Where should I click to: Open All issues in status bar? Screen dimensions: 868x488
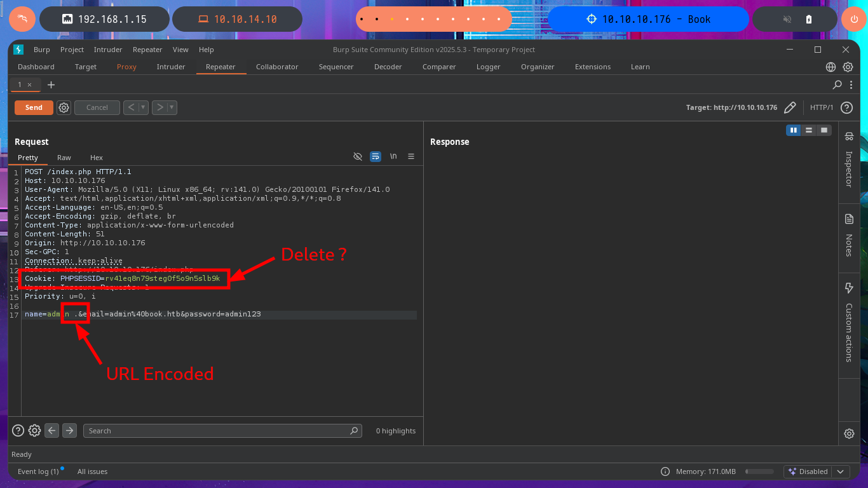[x=92, y=471]
